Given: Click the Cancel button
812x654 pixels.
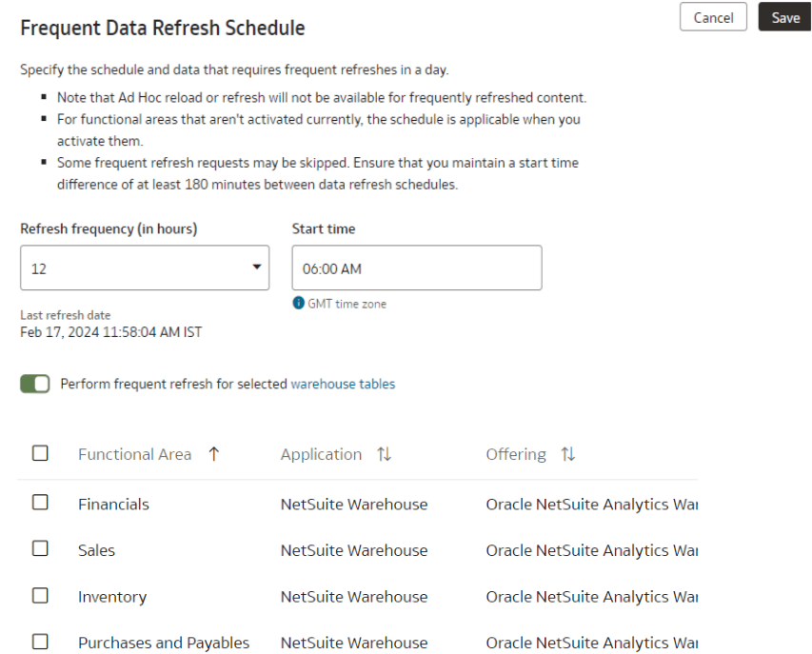Looking at the screenshot, I should (713, 17).
